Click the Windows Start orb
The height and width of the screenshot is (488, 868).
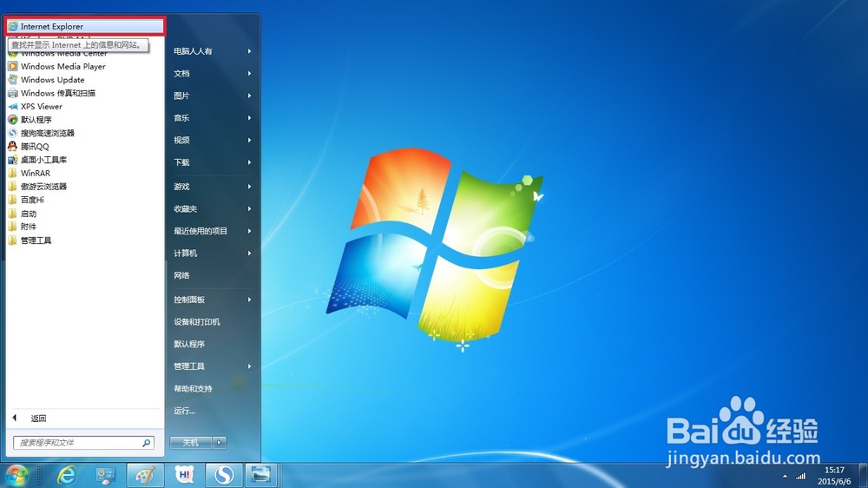[x=16, y=475]
